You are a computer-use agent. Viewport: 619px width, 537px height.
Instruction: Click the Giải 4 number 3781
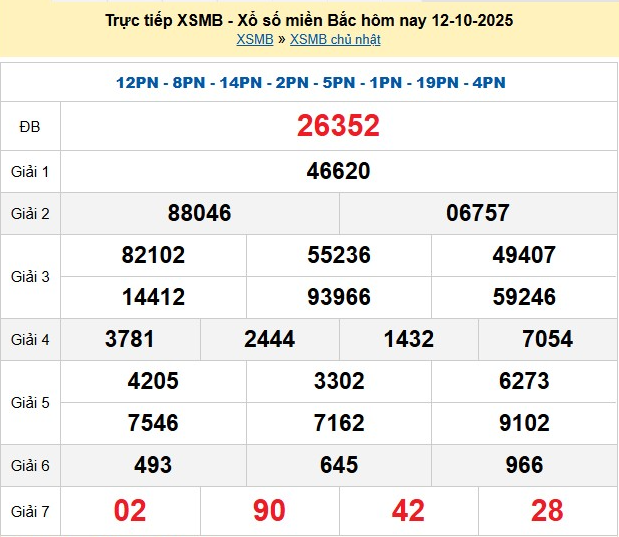pos(130,339)
